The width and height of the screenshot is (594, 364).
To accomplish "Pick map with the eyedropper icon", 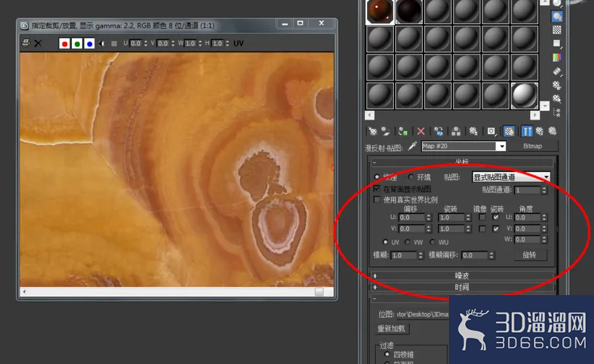I will 413,146.
